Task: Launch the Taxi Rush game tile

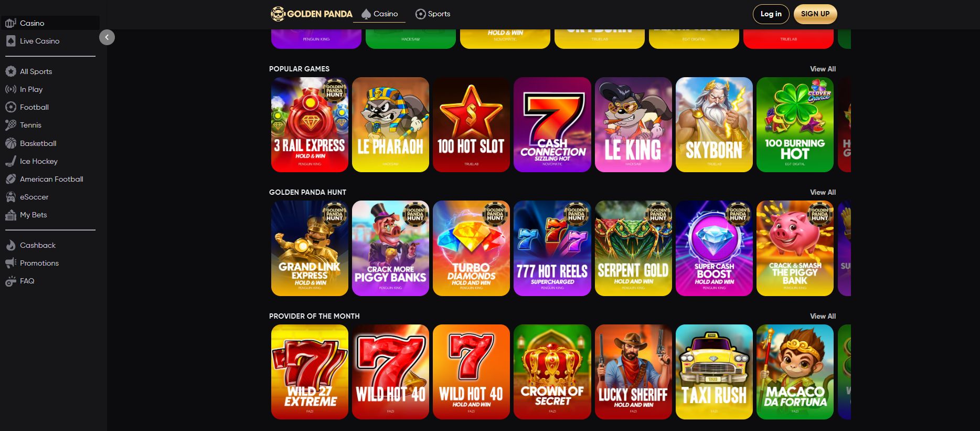Action: tap(714, 372)
